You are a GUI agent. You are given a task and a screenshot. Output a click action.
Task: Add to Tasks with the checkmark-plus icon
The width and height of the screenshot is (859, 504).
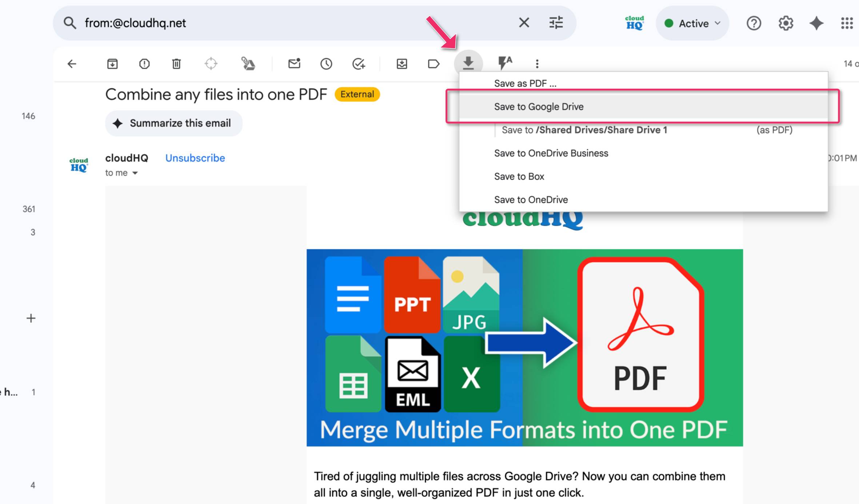coord(359,64)
